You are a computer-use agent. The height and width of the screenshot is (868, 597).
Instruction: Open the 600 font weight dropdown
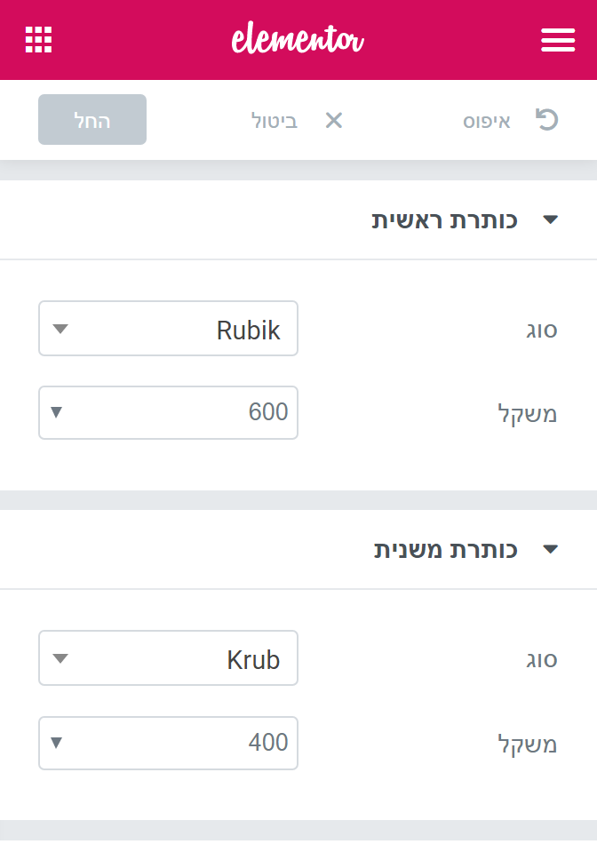168,412
